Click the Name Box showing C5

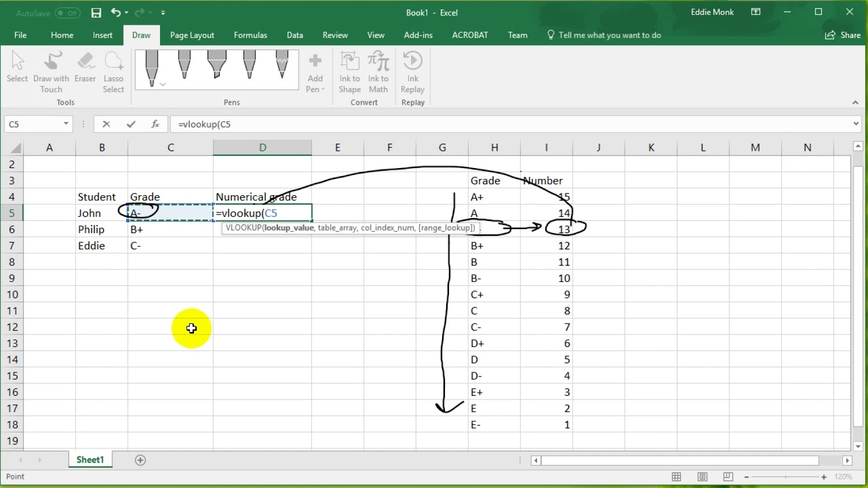click(x=33, y=124)
